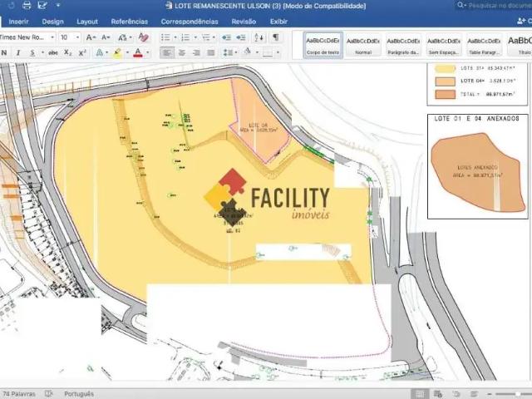The height and width of the screenshot is (399, 532).
Task: Apply the Sem Espaça... style
Action: click(444, 46)
